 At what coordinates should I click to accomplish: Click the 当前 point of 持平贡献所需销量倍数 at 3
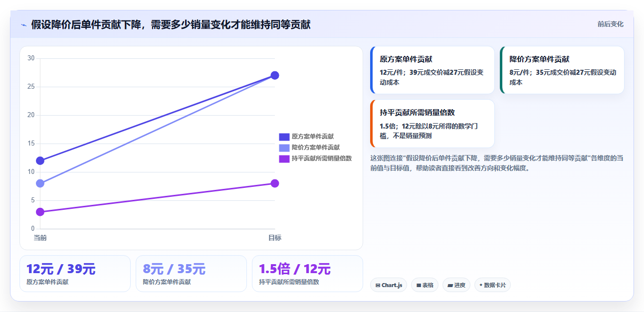click(x=40, y=212)
